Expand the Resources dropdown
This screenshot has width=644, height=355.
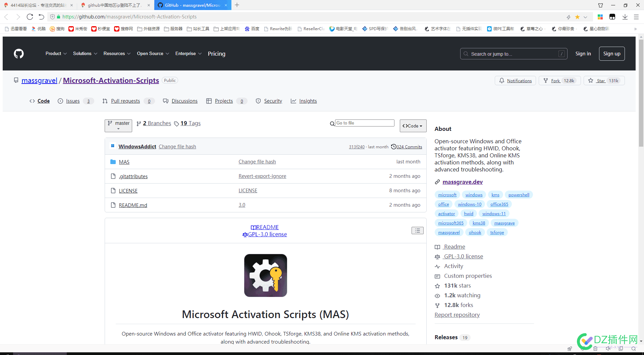[117, 54]
